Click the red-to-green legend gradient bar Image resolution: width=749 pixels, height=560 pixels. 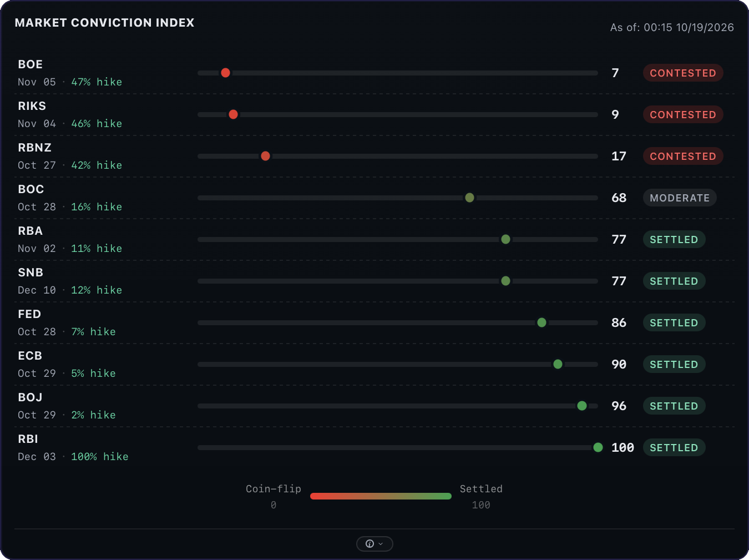pos(381,496)
